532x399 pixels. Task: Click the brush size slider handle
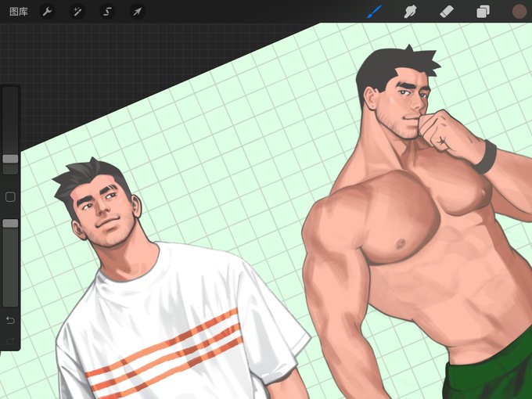(10, 159)
